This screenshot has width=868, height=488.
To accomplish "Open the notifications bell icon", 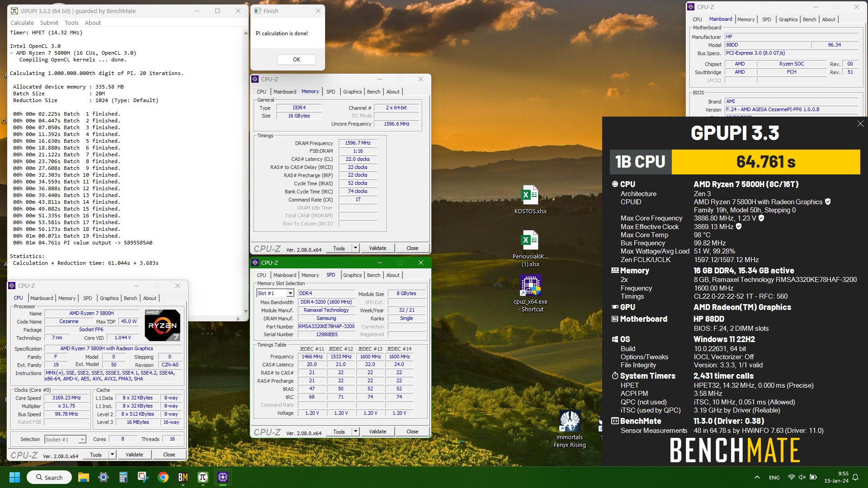I will tap(855, 477).
